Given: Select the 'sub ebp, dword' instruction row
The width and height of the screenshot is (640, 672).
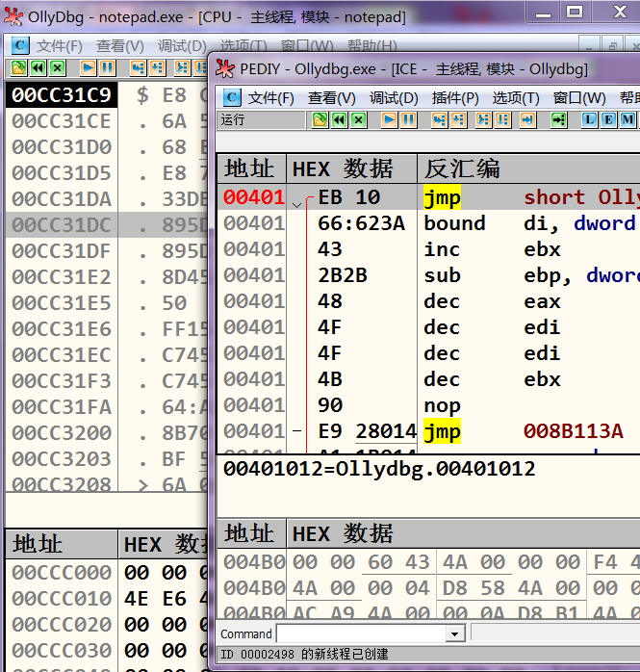Looking at the screenshot, I should click(x=428, y=275).
